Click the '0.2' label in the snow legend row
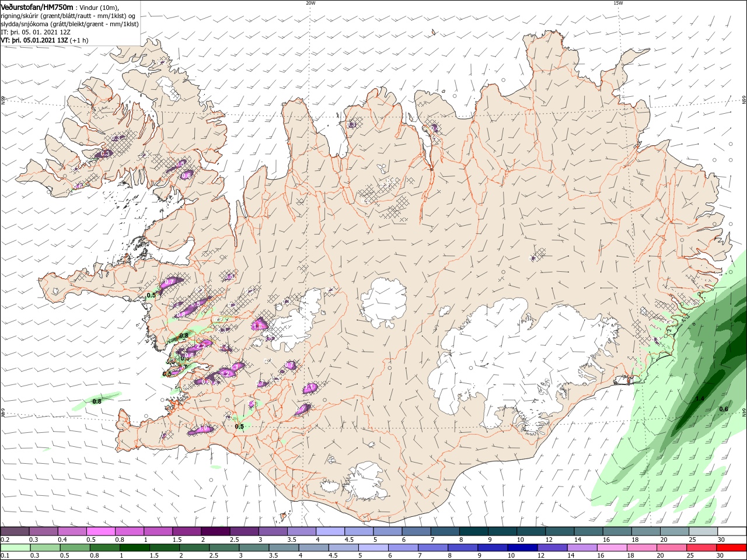The image size is (747, 560). tap(5, 540)
